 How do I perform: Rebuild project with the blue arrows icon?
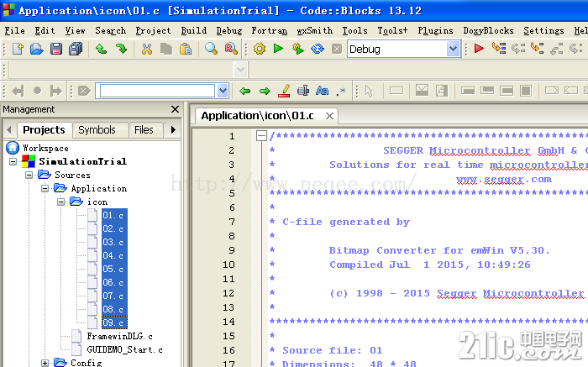(x=318, y=49)
